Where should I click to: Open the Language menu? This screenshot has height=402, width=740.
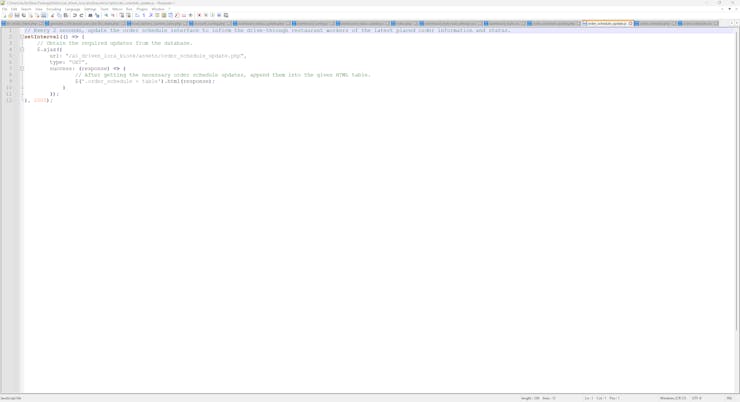[x=72, y=9]
